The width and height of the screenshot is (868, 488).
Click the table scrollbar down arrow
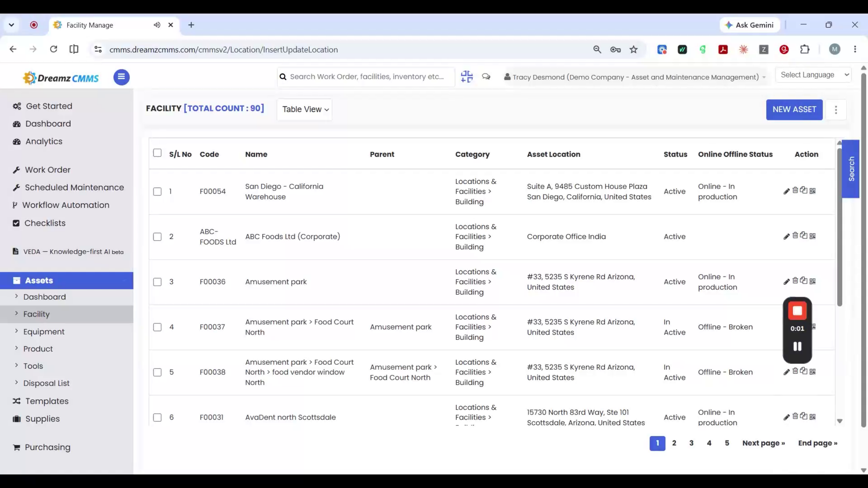[840, 421]
